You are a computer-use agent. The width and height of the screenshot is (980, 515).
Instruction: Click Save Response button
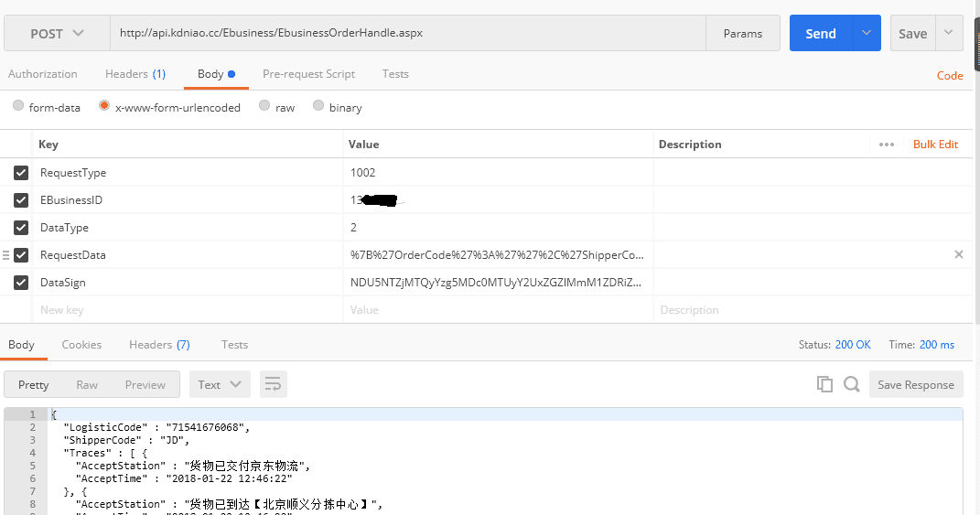tap(916, 384)
